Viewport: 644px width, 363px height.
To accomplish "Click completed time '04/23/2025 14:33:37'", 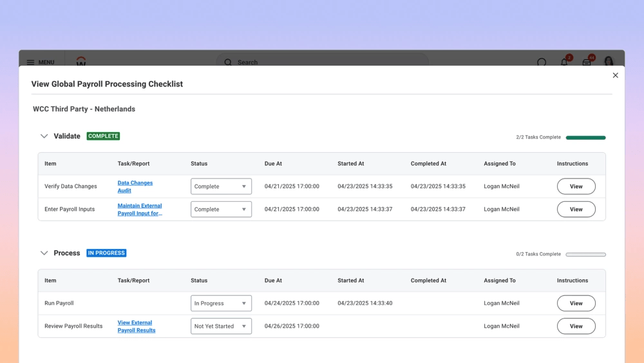I will 438,210.
